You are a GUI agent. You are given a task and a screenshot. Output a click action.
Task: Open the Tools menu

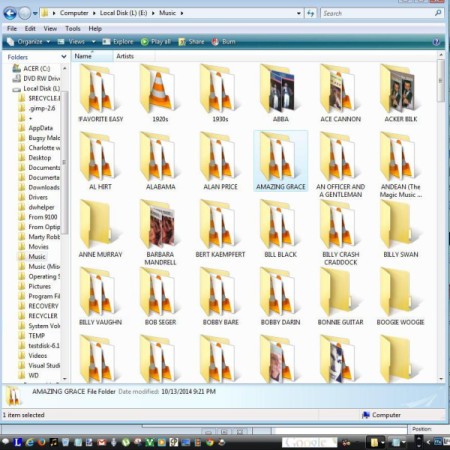[73, 29]
